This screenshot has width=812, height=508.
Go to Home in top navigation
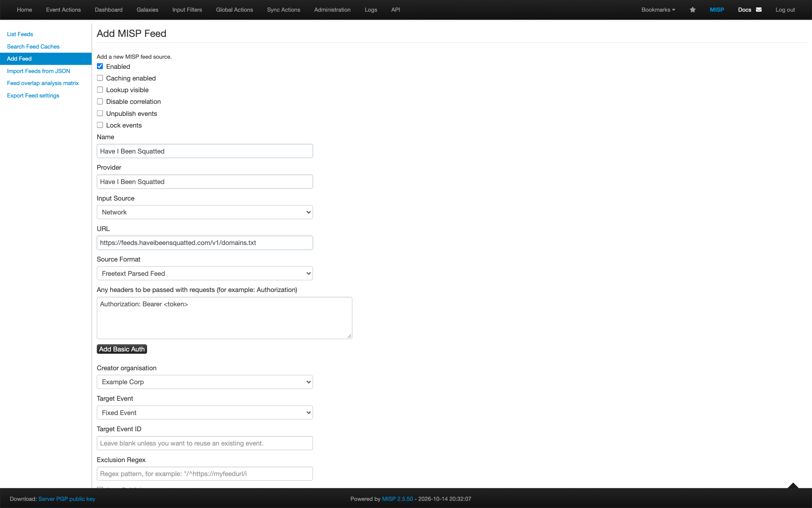(24, 10)
